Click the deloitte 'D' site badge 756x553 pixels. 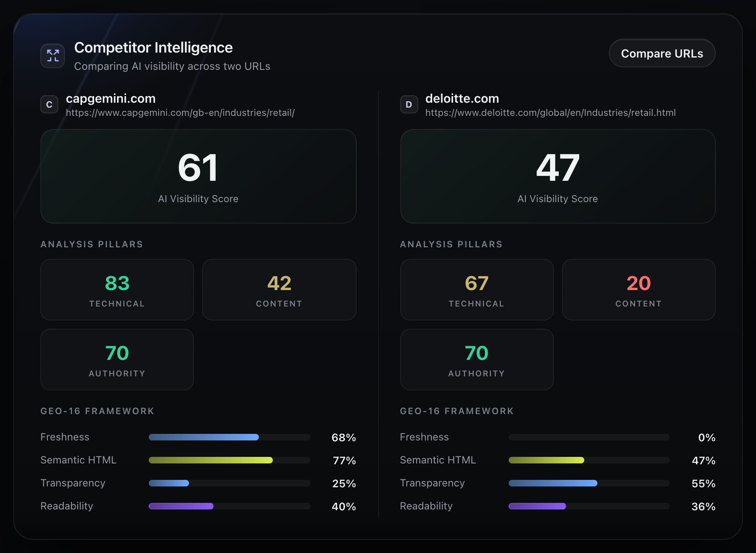pyautogui.click(x=409, y=104)
